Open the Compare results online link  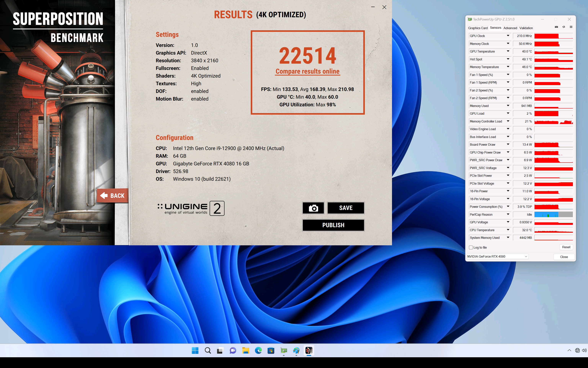coord(307,71)
